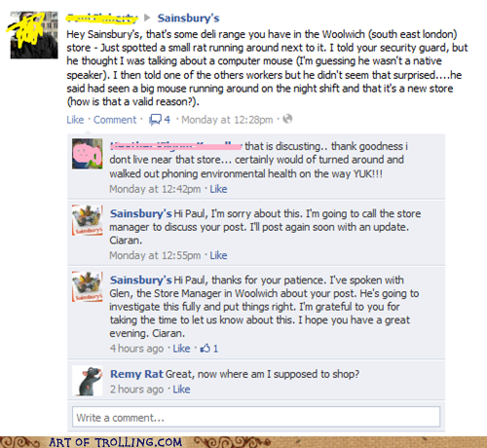Click the thumbs-up icon showing 1 like
Image resolution: width=487 pixels, height=448 pixels.
coord(206,349)
